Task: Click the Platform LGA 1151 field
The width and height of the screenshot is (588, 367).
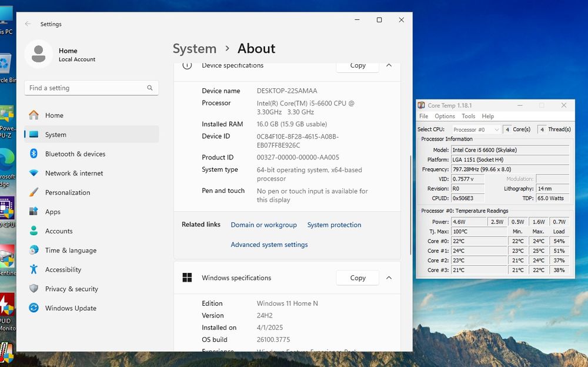Action: (510, 159)
